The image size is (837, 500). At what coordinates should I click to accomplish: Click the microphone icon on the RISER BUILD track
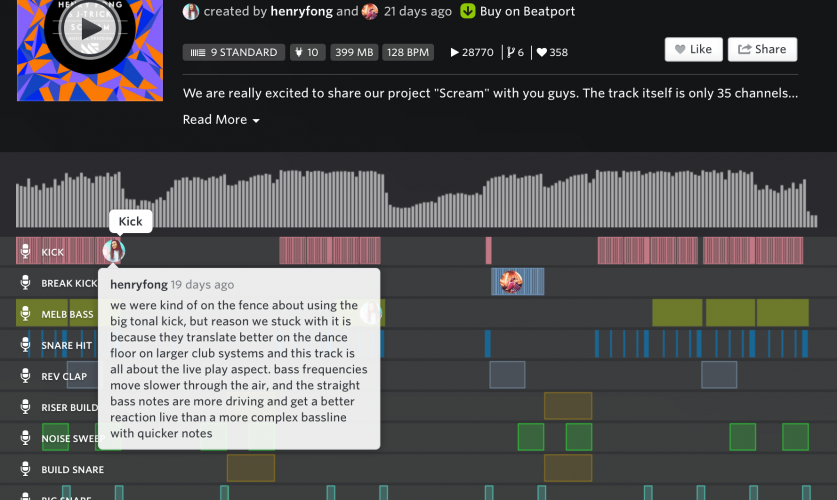coord(26,407)
